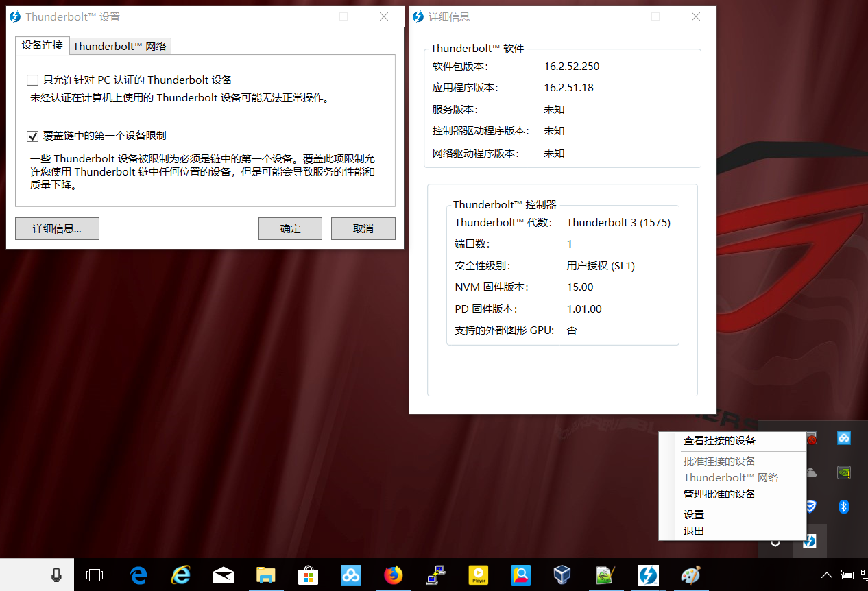Open Microsoft Store from the taskbar
Viewport: 868px width, 591px height.
pos(309,575)
